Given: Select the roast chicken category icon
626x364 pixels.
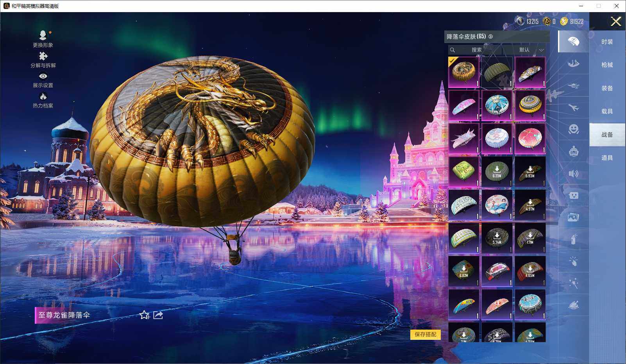Looking at the screenshot, I should click(x=573, y=305).
